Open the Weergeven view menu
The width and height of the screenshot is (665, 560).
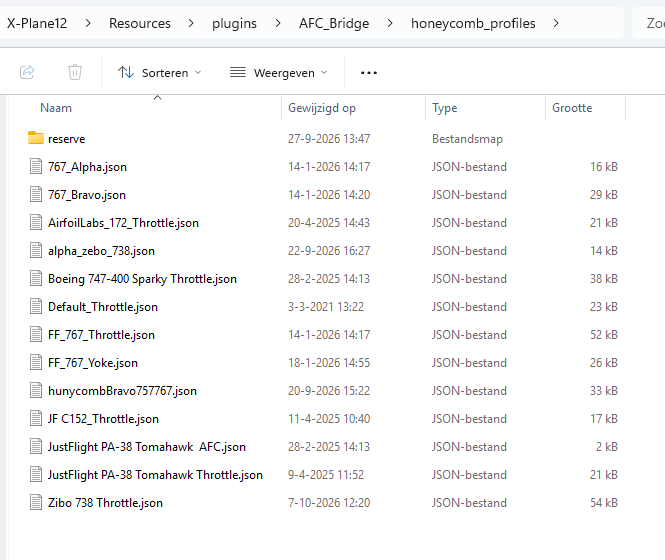pyautogui.click(x=279, y=73)
